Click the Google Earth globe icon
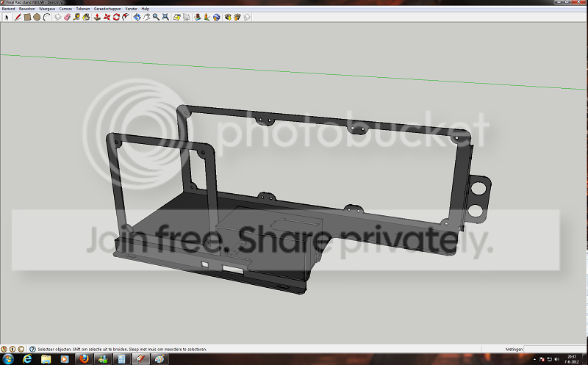Screen dimensions: 588x365 click(217, 17)
